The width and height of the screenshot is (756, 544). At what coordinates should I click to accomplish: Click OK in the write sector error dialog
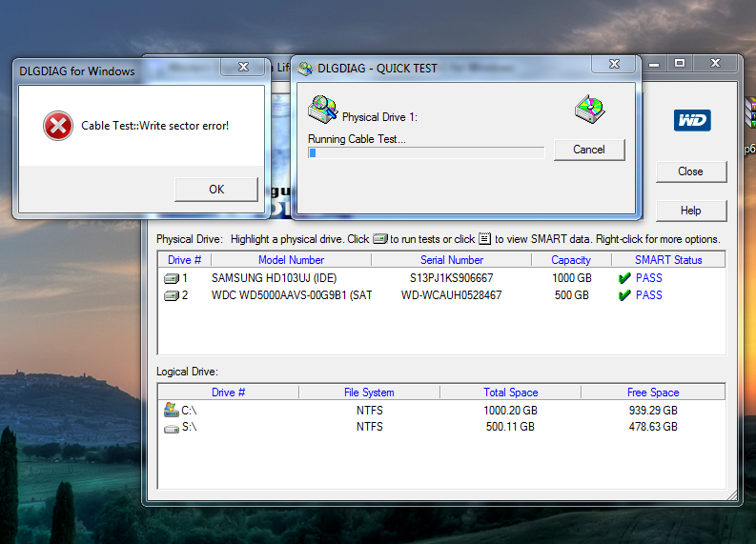[x=215, y=189]
